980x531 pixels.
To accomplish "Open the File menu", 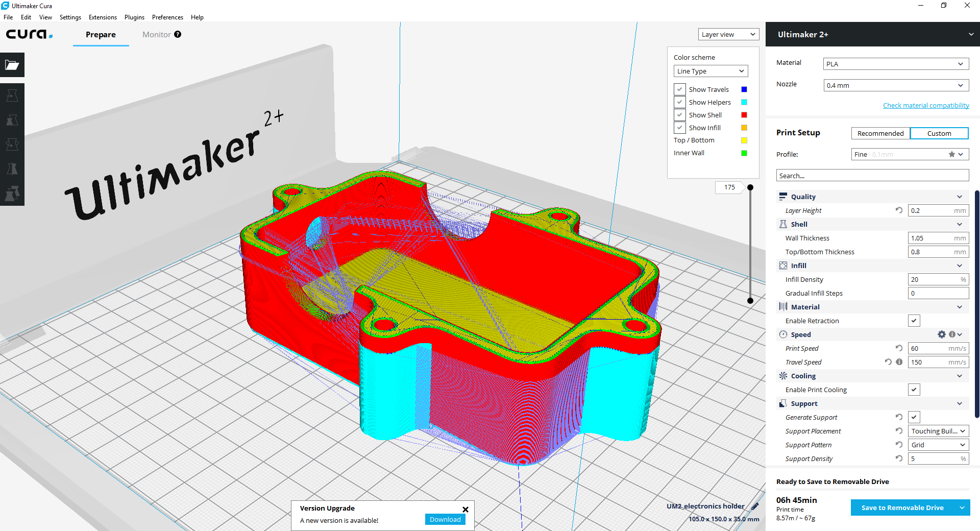I will click(8, 17).
